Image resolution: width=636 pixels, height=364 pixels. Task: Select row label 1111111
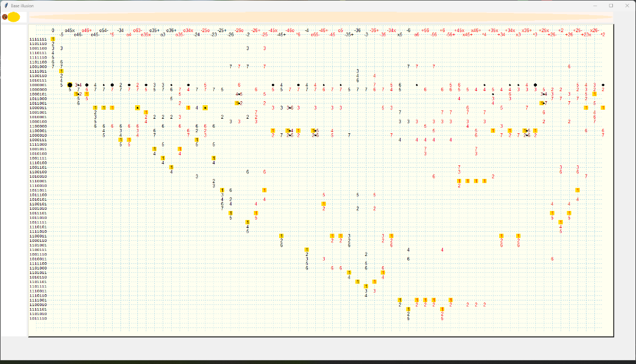pyautogui.click(x=38, y=39)
